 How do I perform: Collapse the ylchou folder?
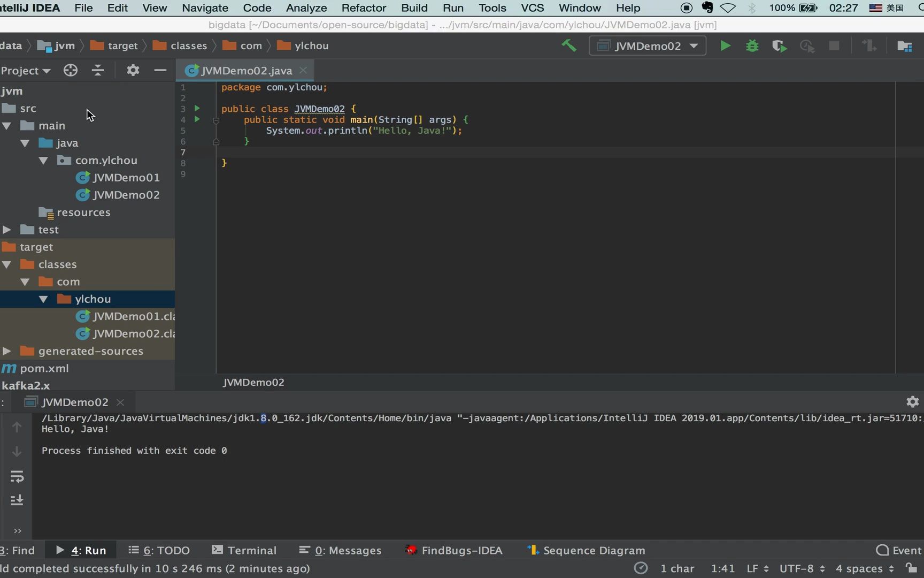[43, 299]
